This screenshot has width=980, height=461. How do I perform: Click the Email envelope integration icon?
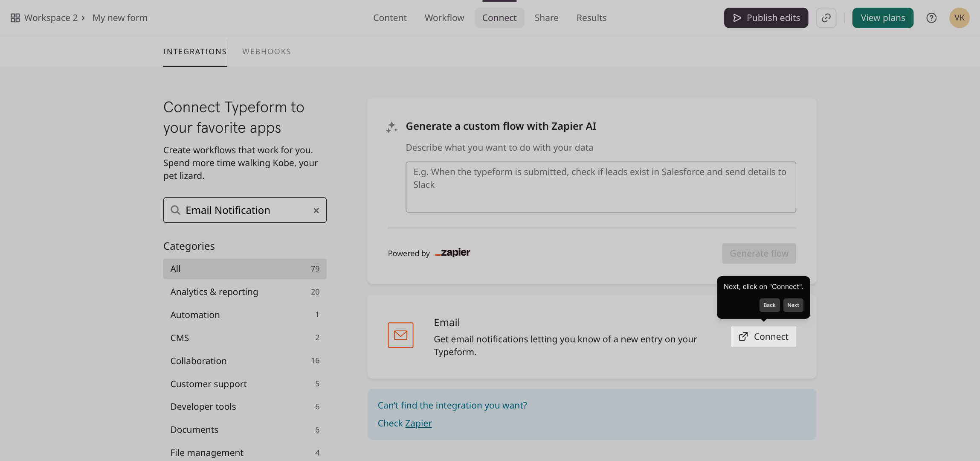[x=400, y=335]
